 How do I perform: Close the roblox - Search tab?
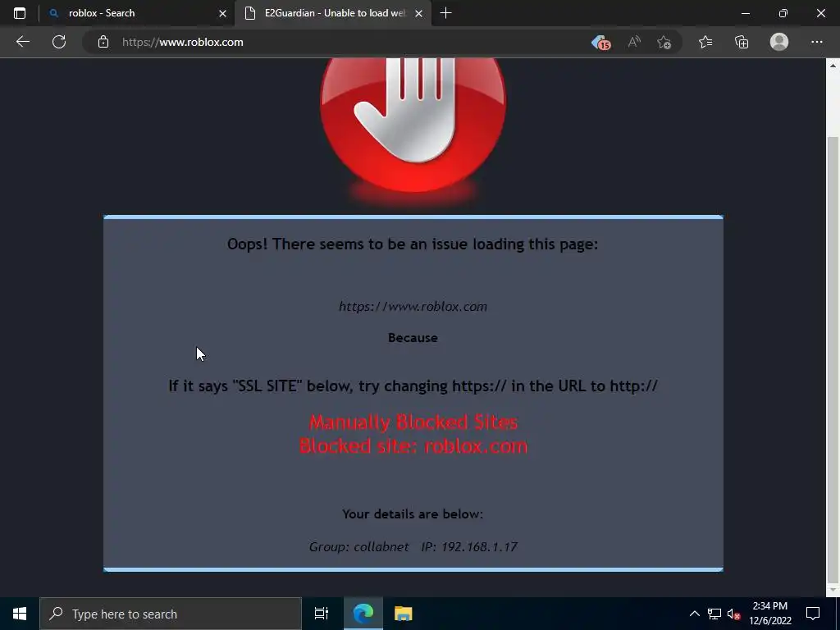pyautogui.click(x=222, y=13)
